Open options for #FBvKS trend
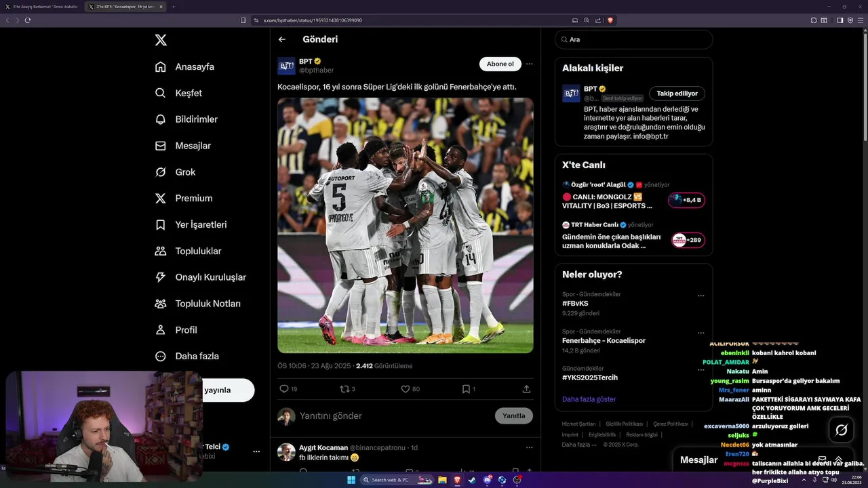The image size is (868, 488). (701, 296)
